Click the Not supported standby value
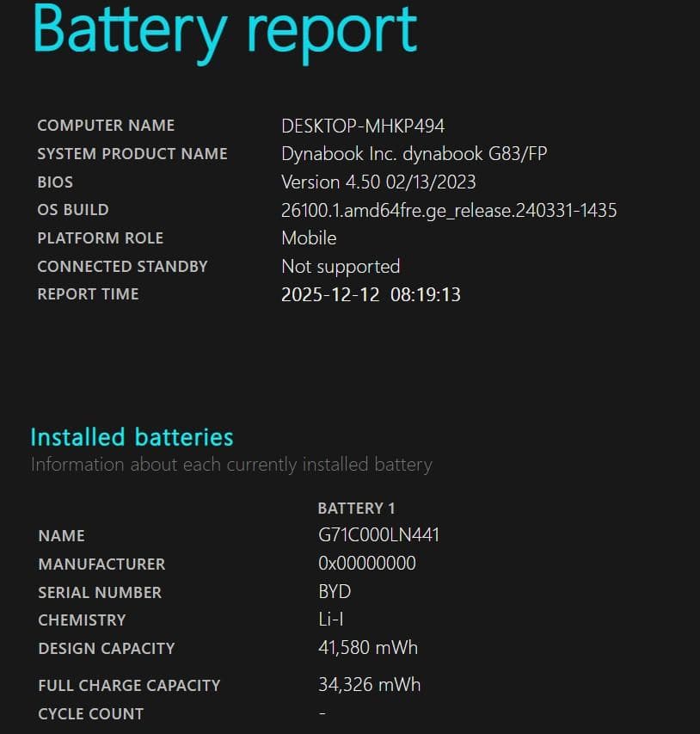The height and width of the screenshot is (734, 700). 341,267
